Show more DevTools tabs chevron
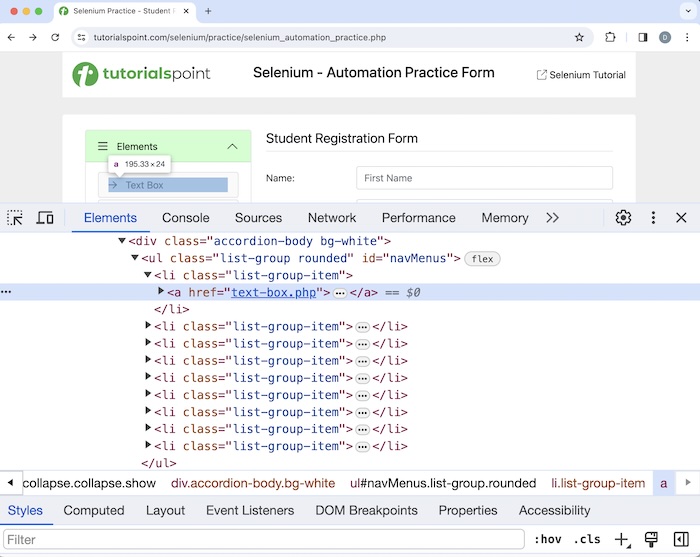700x557 pixels. (552, 218)
